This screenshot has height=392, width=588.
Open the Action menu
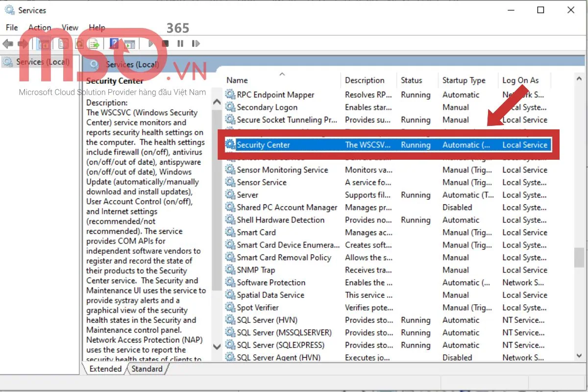(39, 27)
